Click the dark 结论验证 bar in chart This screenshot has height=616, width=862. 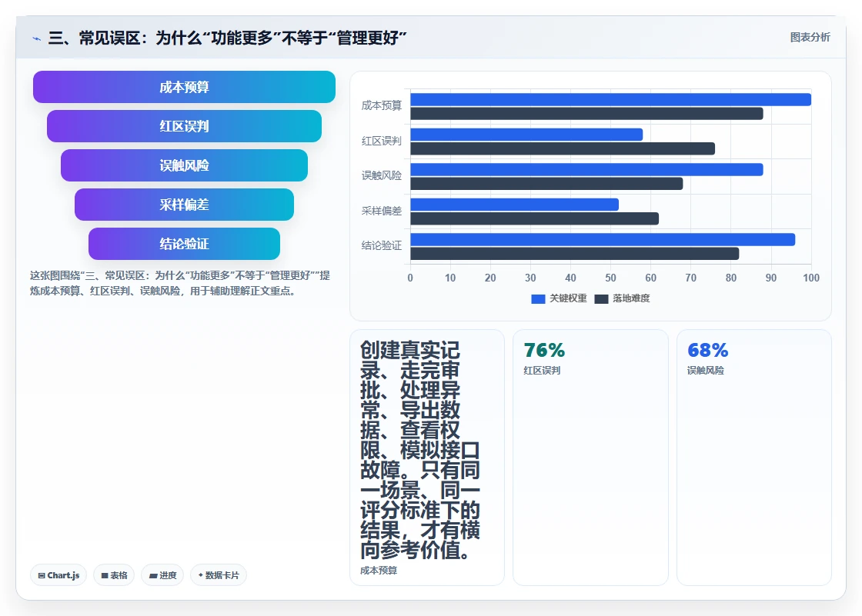point(574,253)
